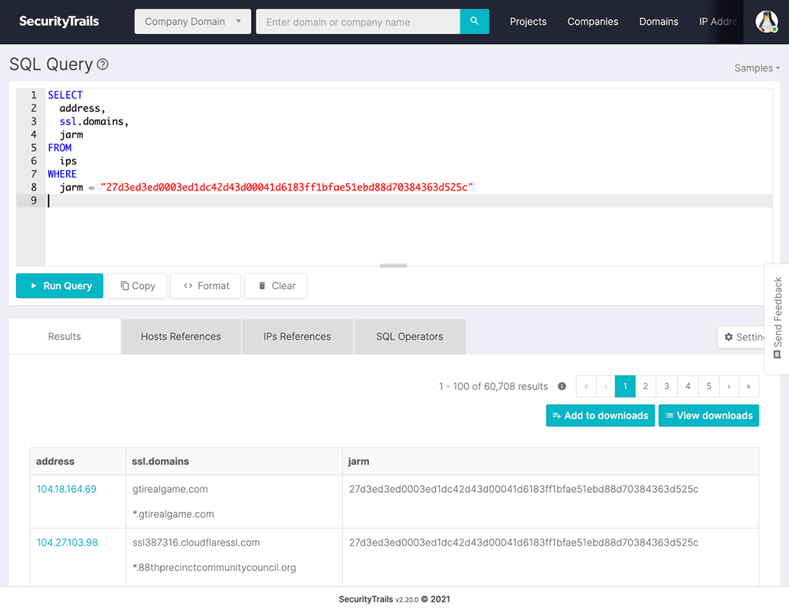Expand the Samples dropdown
This screenshot has width=789, height=608.
click(757, 68)
